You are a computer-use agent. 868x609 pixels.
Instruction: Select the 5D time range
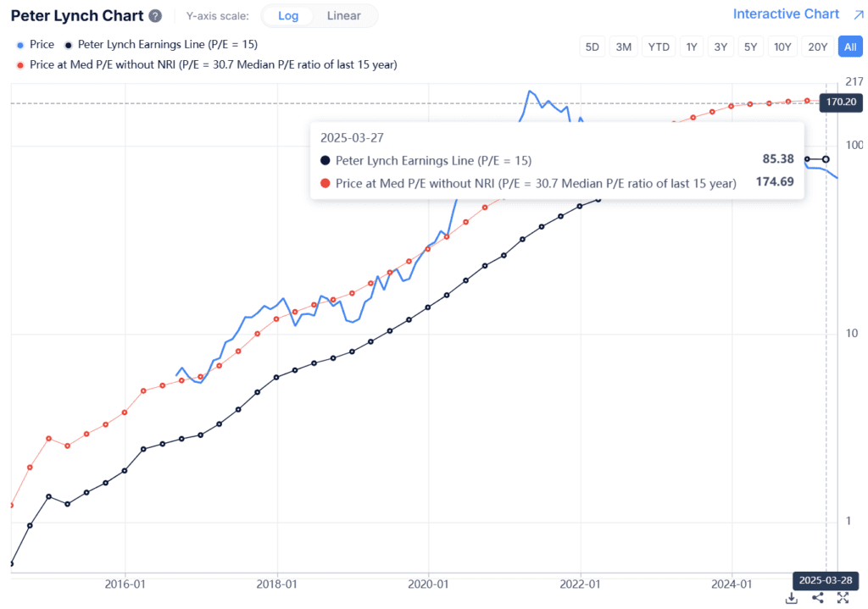592,47
